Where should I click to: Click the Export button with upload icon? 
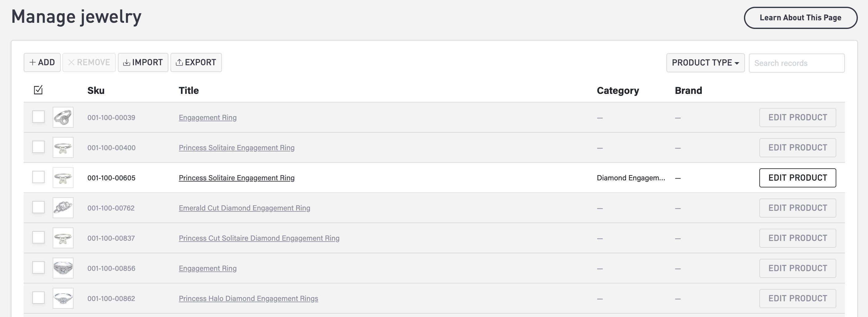(x=196, y=62)
